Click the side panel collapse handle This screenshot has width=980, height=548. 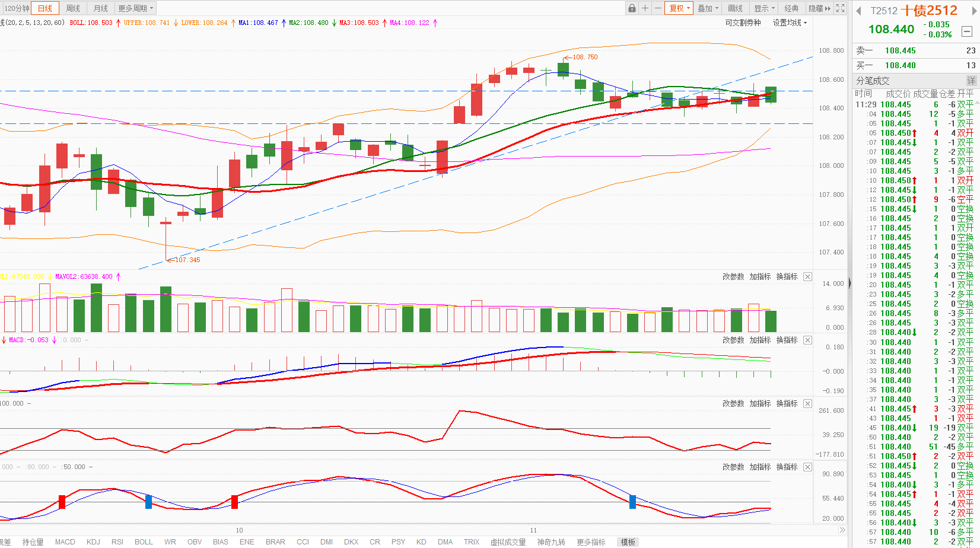(849, 283)
